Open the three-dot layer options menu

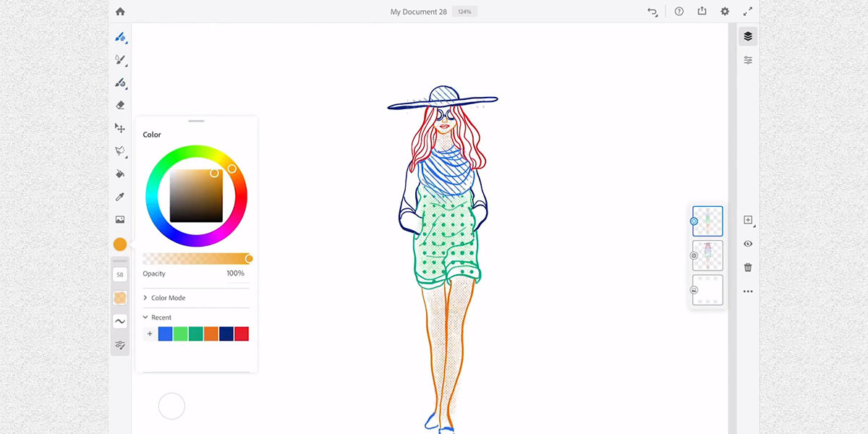[x=748, y=292]
